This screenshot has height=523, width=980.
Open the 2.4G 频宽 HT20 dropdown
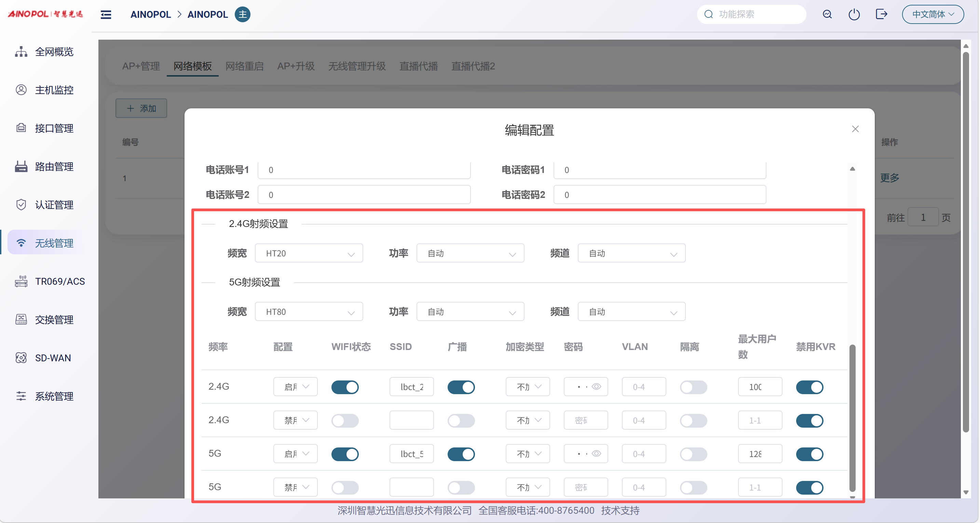tap(309, 254)
